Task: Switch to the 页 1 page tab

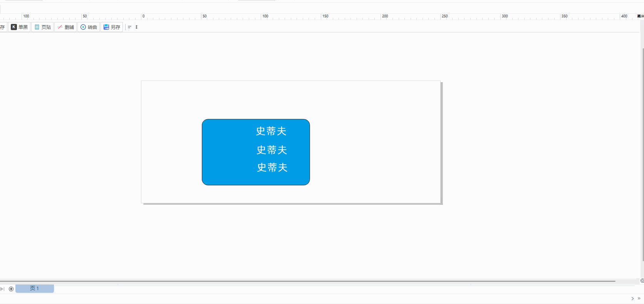Action: coord(35,289)
